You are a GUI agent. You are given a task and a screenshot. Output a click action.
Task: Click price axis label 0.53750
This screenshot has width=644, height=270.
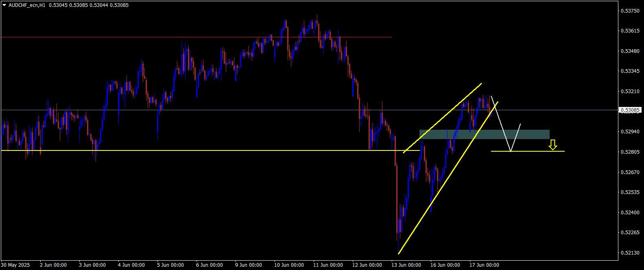click(x=630, y=11)
